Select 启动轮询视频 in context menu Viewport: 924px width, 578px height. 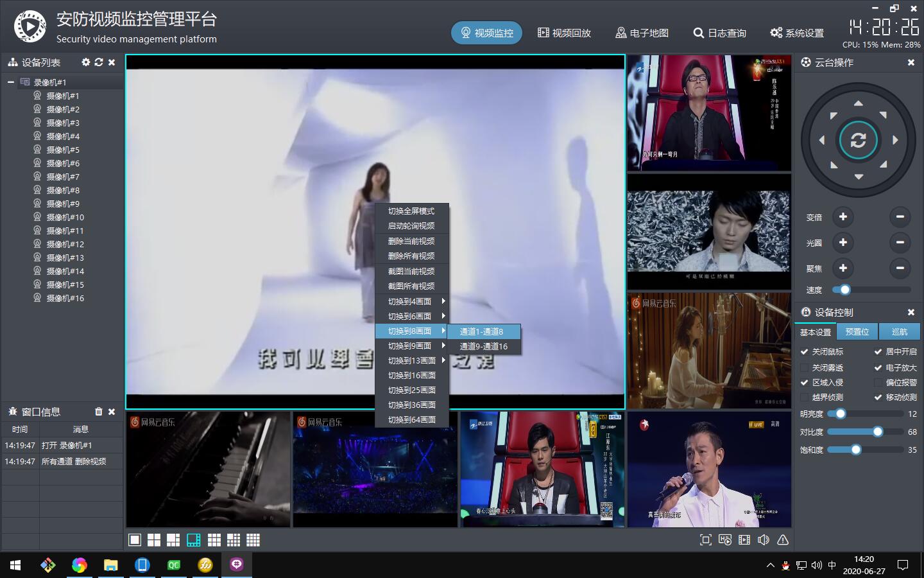[x=411, y=226]
